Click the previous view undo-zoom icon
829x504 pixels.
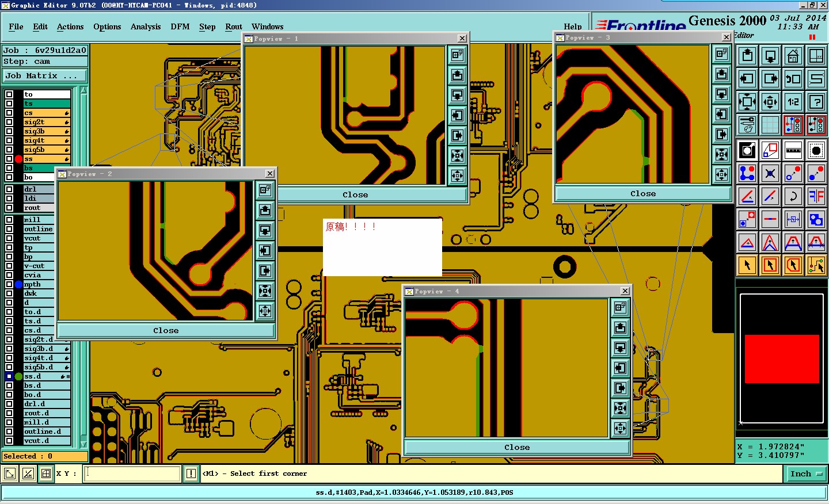tap(793, 79)
